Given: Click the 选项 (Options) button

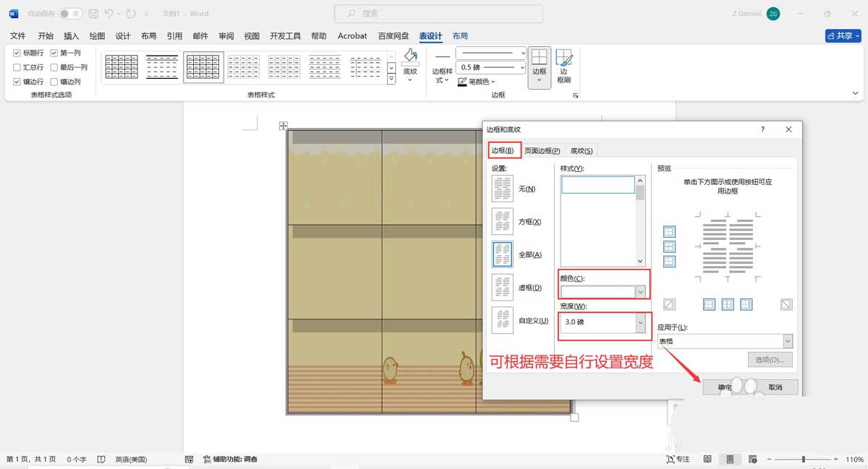Looking at the screenshot, I should pos(770,359).
